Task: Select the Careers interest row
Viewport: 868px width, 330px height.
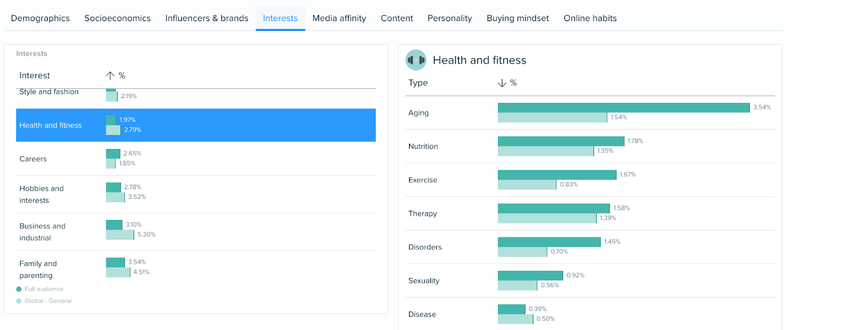Action: click(x=196, y=159)
